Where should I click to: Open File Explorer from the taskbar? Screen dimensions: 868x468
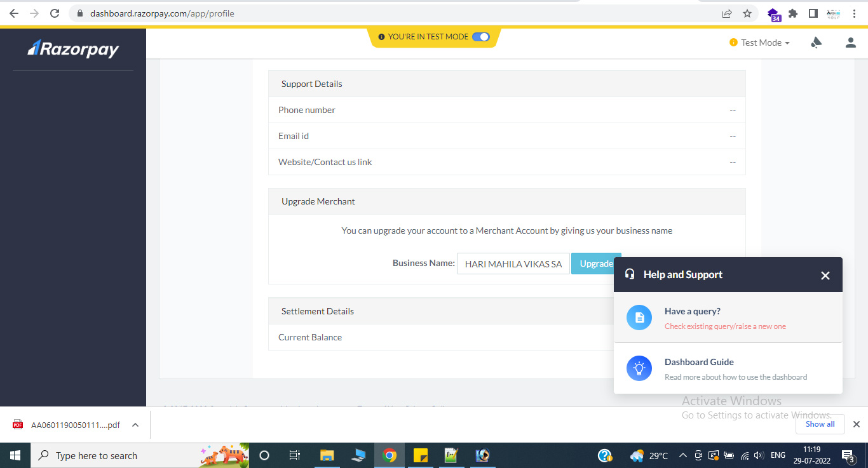(x=327, y=455)
